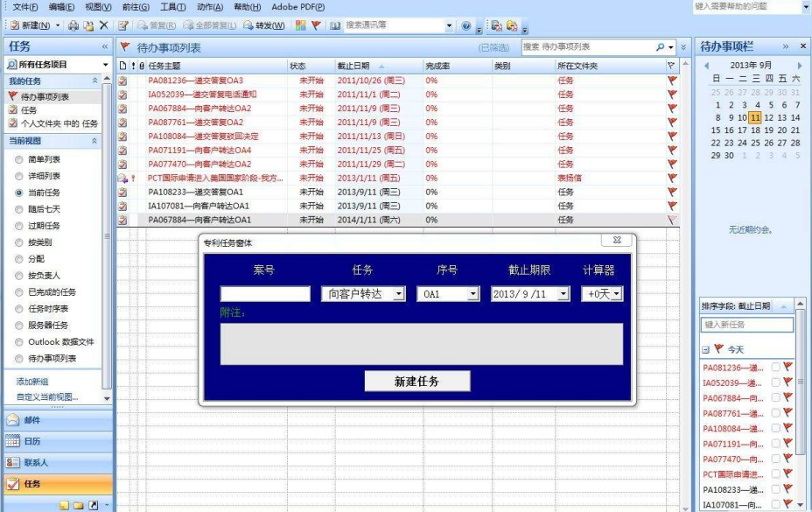
Task: Collapse the 当前视图 section
Action: tap(94, 141)
